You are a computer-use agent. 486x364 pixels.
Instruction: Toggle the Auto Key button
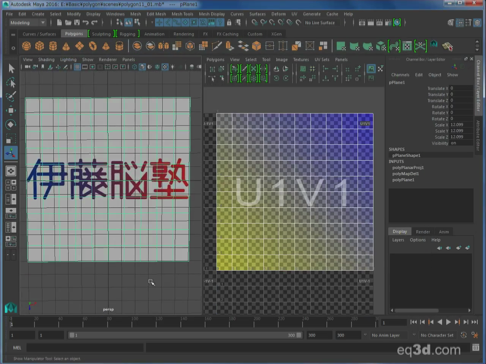click(463, 335)
